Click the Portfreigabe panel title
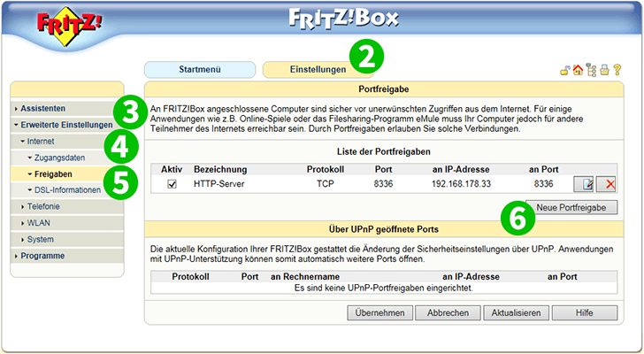 [384, 89]
